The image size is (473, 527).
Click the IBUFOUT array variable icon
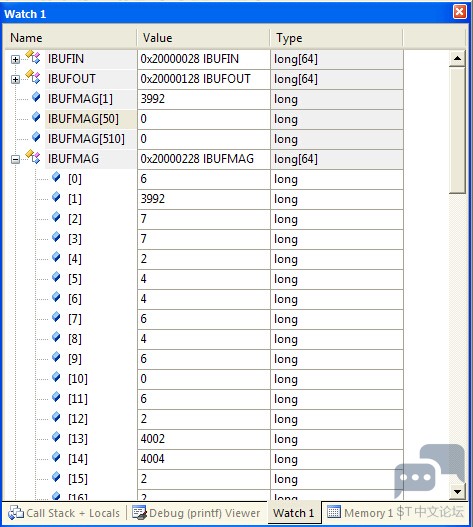[33, 77]
